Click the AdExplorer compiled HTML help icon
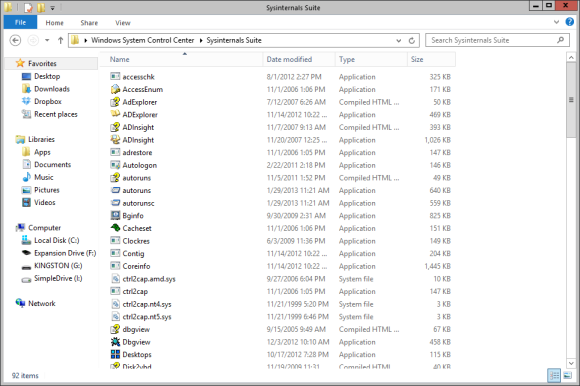Viewport: 580px width, 386px height. (115, 102)
